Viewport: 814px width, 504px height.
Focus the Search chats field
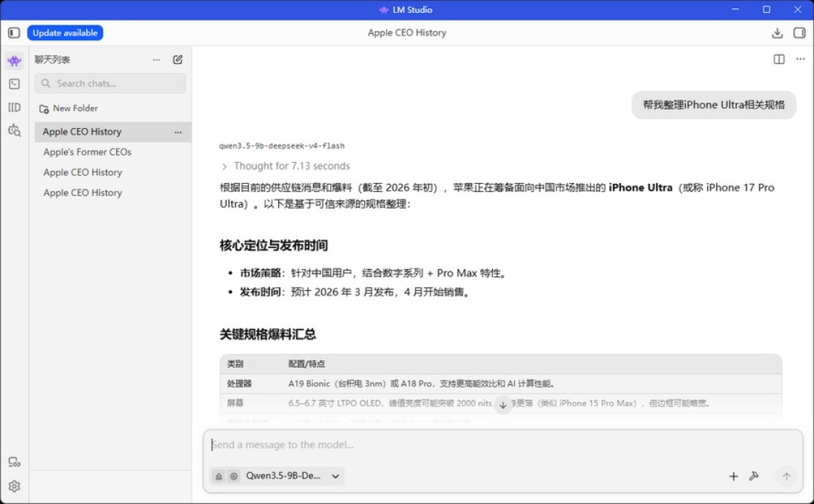110,83
